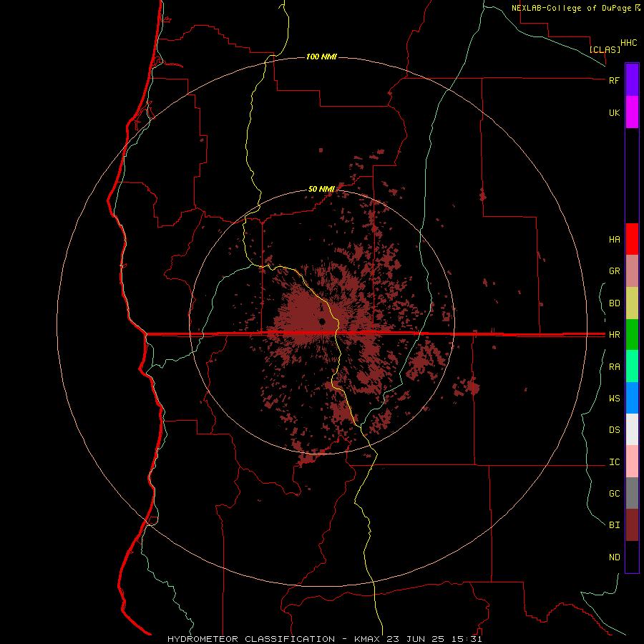Select the gray GC legend swatch
The image size is (644, 644).
[x=632, y=493]
